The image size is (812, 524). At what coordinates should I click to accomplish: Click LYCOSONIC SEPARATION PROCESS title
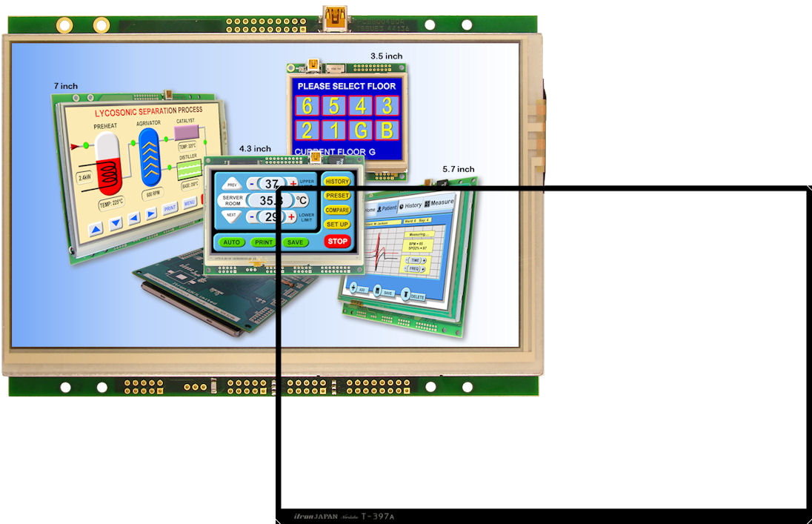tap(149, 111)
